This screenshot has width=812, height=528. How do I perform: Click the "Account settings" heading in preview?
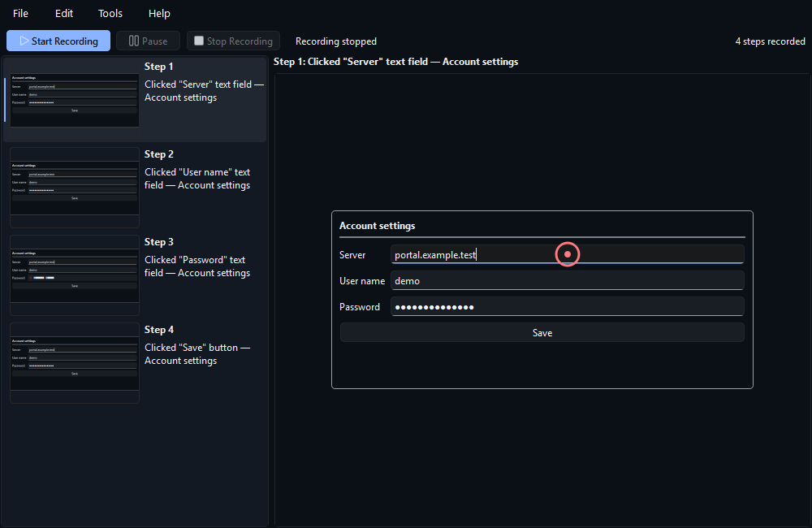pyautogui.click(x=377, y=226)
